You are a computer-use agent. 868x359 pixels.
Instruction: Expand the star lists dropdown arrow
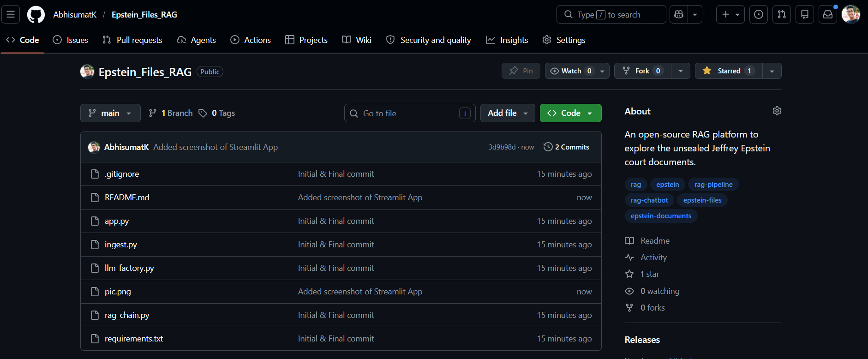coord(772,71)
